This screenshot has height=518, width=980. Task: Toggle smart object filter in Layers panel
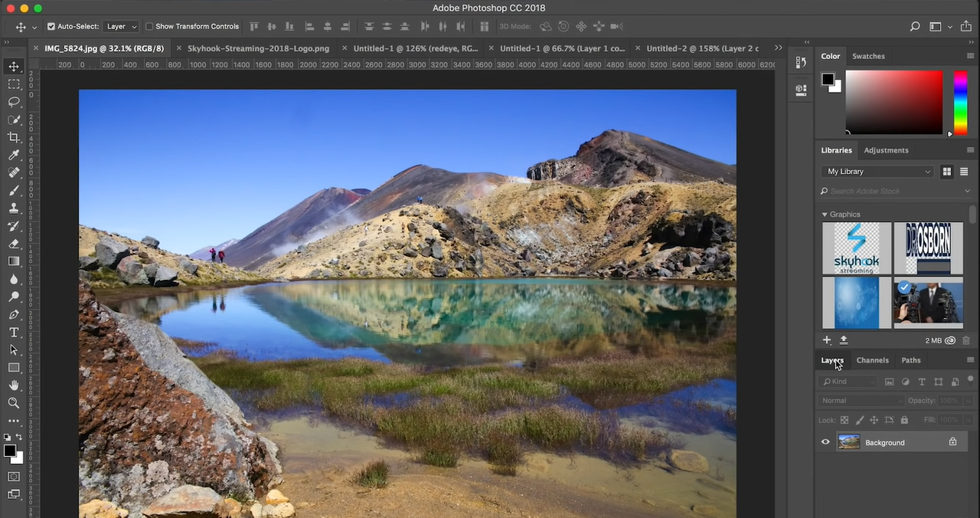pyautogui.click(x=955, y=382)
